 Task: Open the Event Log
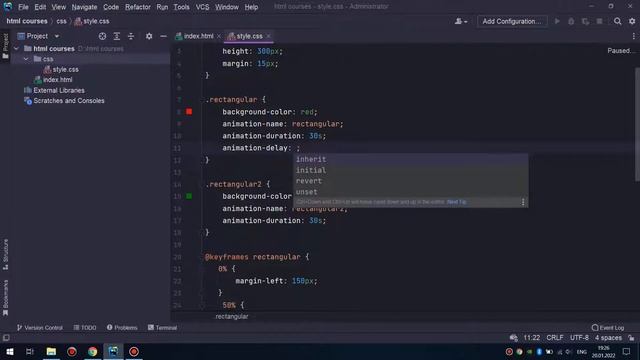(608, 328)
